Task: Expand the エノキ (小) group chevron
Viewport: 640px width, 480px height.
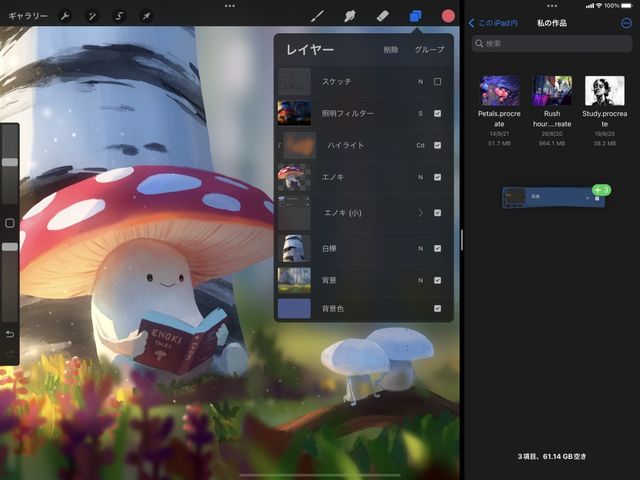Action: pyautogui.click(x=420, y=213)
